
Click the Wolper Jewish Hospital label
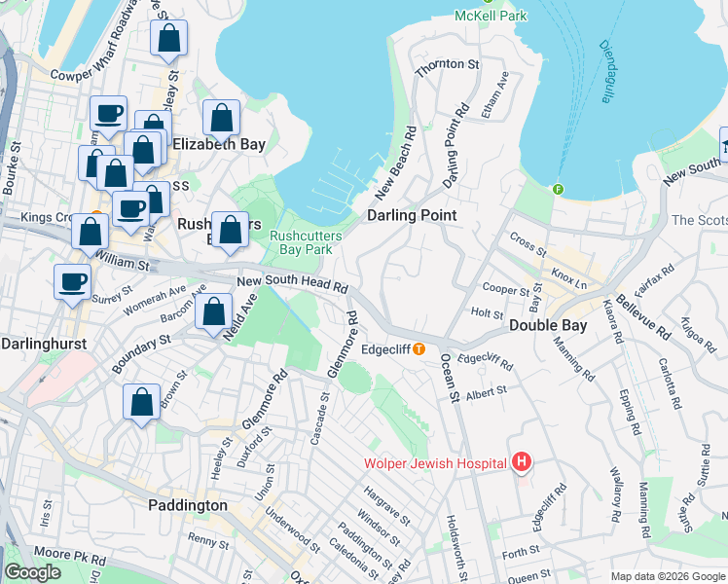[435, 463]
